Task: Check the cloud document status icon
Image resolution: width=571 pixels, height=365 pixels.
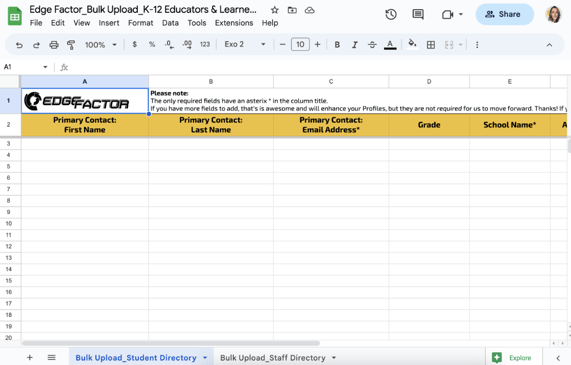Action: point(310,10)
